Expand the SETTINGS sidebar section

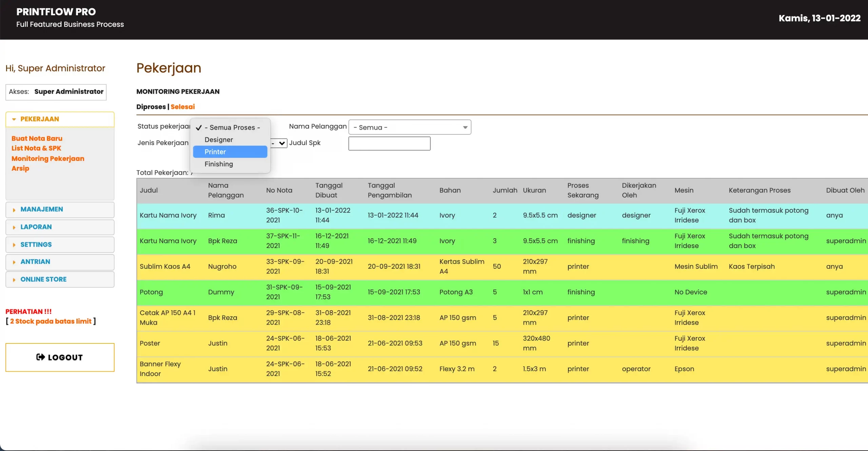tap(60, 245)
